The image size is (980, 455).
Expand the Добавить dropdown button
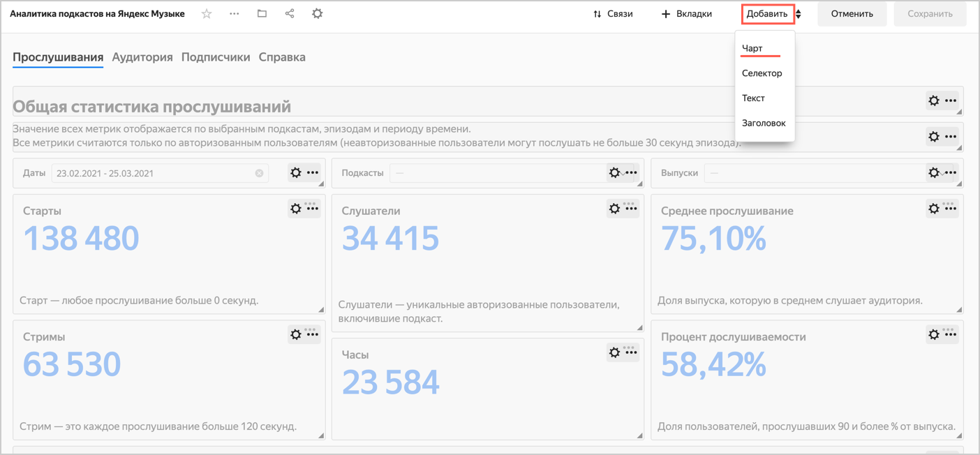pyautogui.click(x=767, y=14)
